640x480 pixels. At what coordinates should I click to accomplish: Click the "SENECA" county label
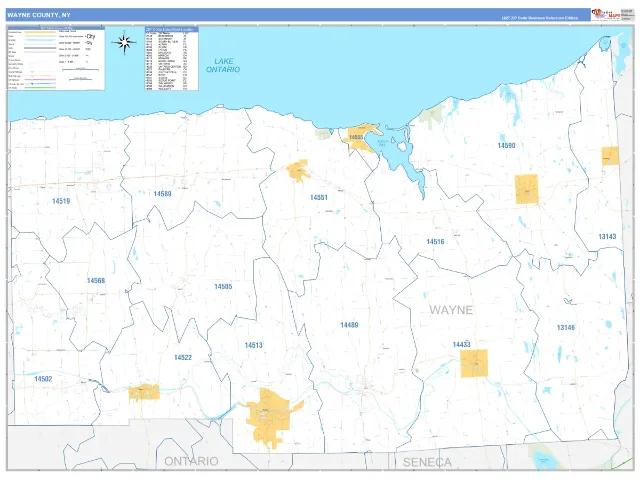427,462
